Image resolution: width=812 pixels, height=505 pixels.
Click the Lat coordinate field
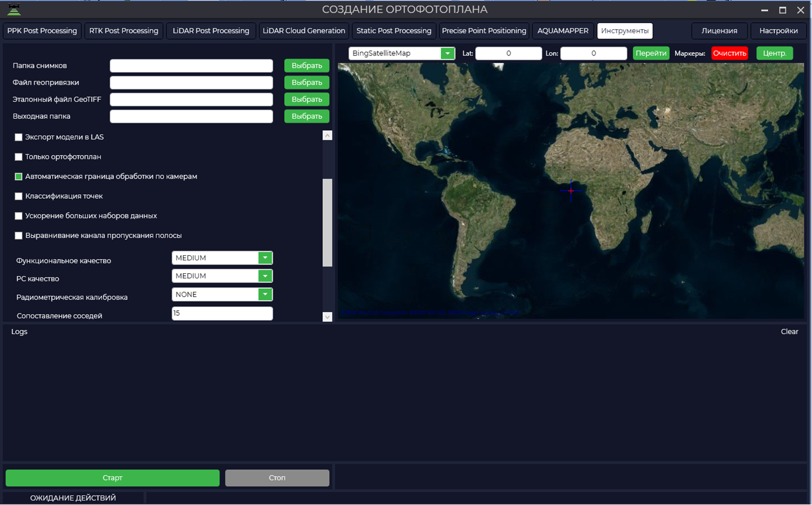tap(509, 53)
